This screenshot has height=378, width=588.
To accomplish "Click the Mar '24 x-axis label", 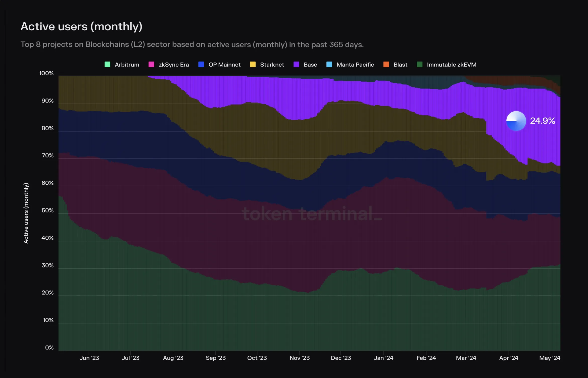I will [x=466, y=358].
